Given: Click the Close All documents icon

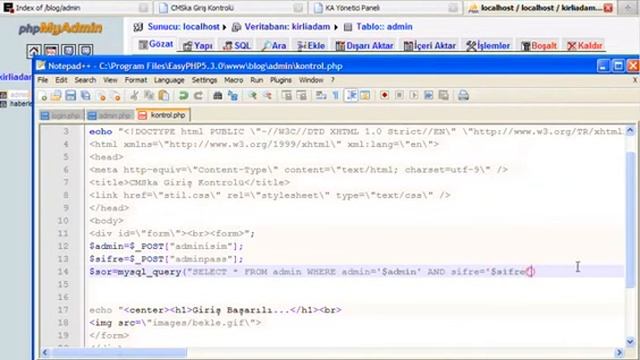Looking at the screenshot, I should [117, 96].
